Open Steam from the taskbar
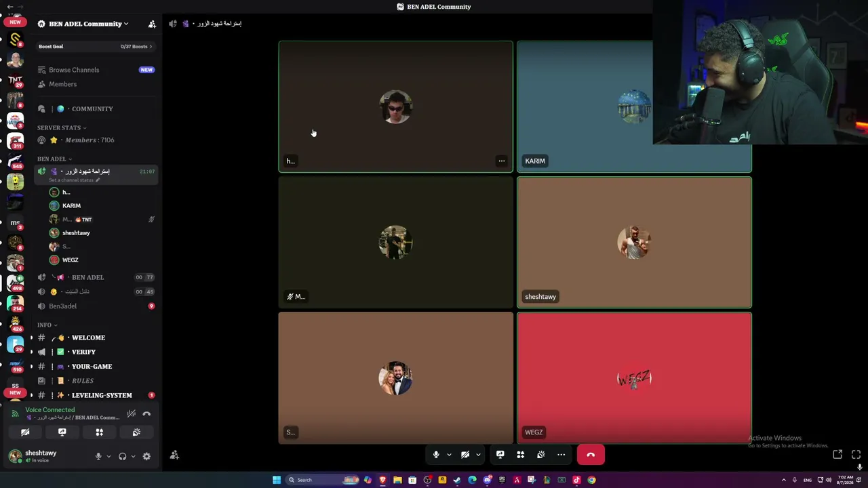 (457, 480)
